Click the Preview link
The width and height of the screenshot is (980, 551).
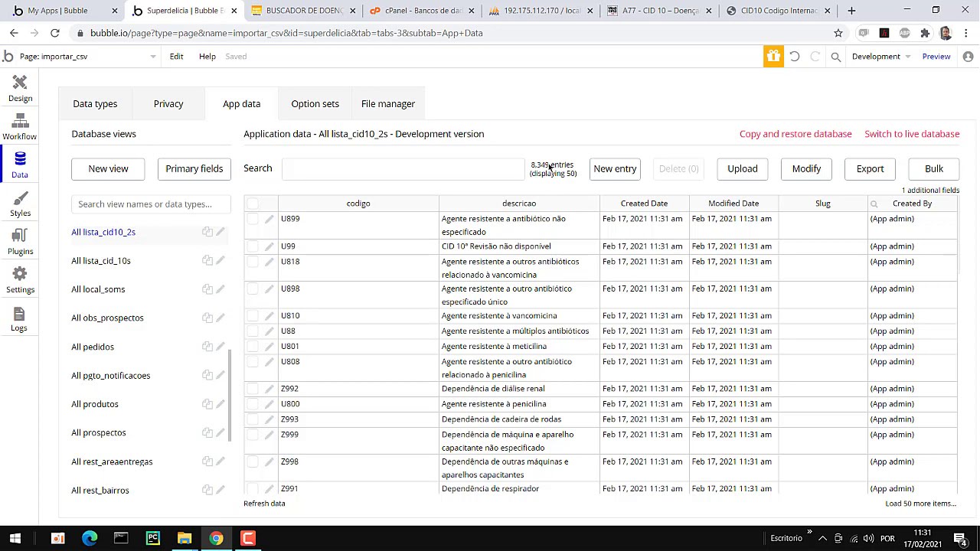(936, 57)
